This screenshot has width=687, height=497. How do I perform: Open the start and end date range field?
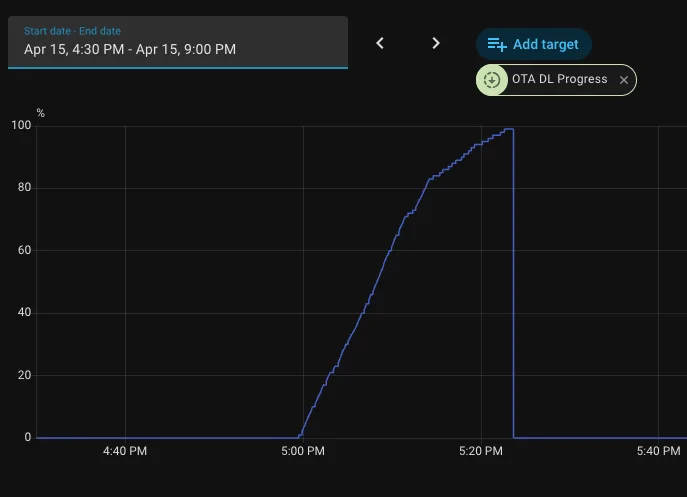pyautogui.click(x=178, y=42)
